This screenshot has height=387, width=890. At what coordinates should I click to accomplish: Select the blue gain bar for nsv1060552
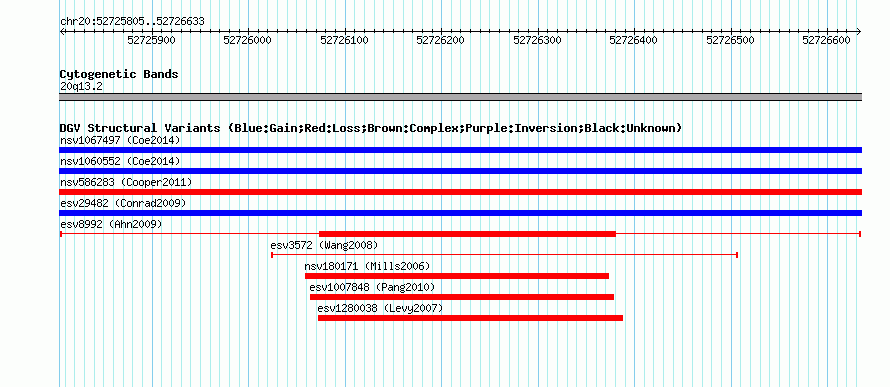point(460,171)
